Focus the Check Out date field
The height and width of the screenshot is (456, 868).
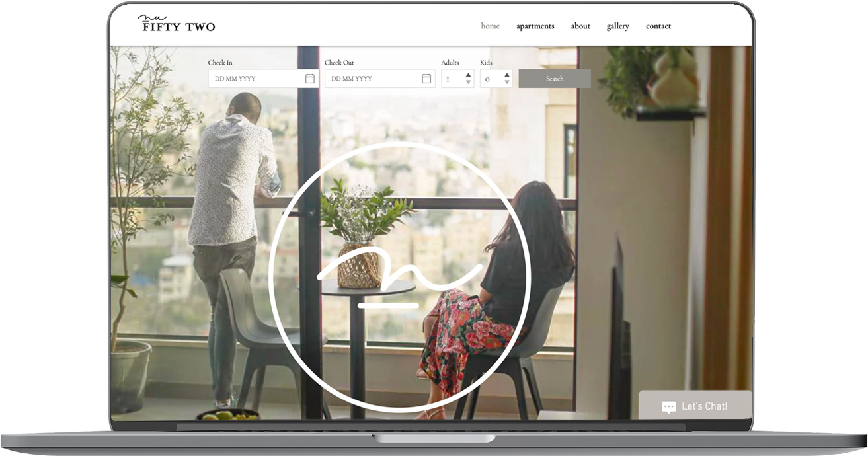coord(379,79)
